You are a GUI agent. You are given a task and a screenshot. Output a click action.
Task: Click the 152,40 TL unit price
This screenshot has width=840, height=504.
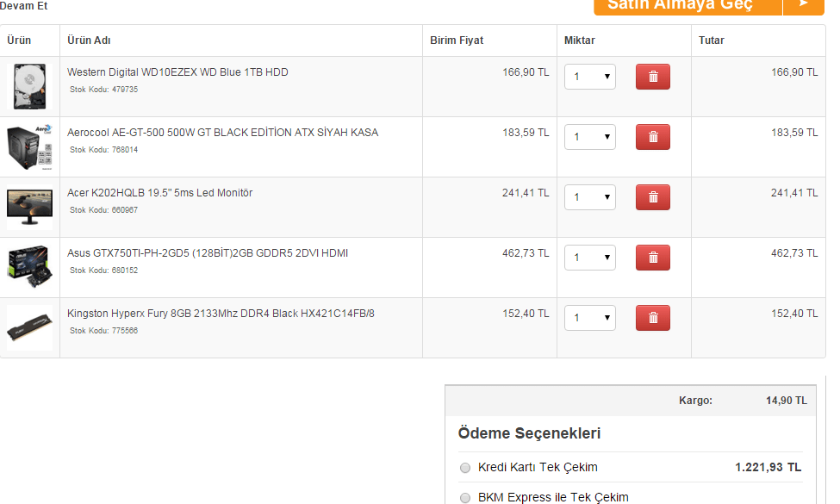(526, 314)
